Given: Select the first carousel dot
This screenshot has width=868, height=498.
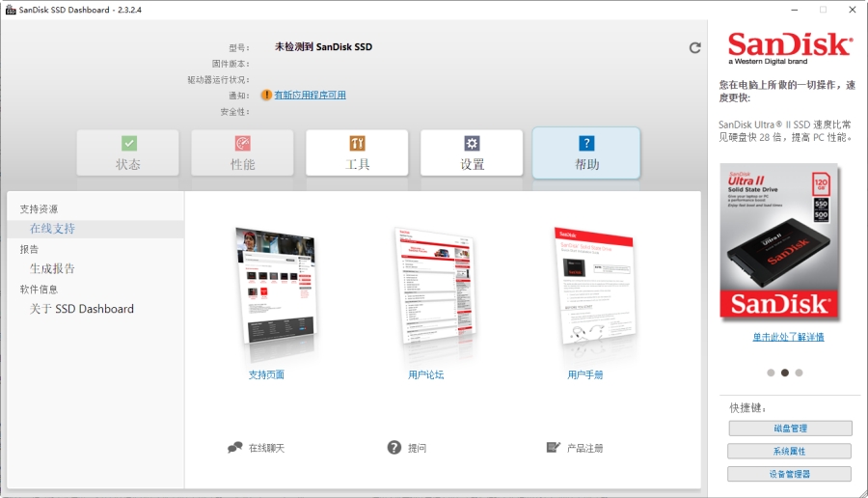Looking at the screenshot, I should click(x=771, y=373).
